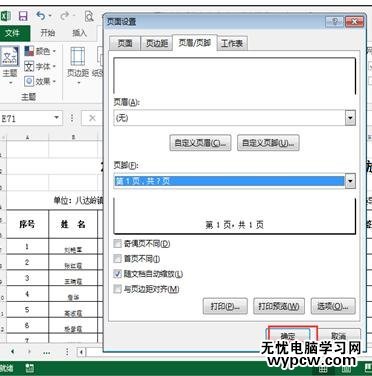Click the cell with number 4 in 序号 column
372x376 pixels.
click(x=27, y=294)
